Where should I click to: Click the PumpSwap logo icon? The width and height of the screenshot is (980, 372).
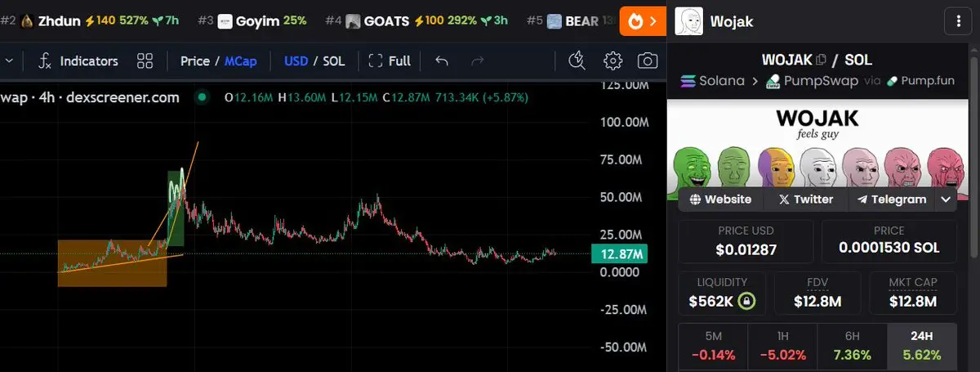[773, 81]
